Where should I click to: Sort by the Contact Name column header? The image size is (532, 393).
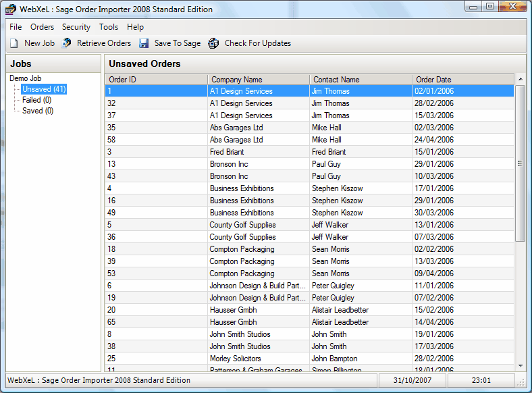361,80
